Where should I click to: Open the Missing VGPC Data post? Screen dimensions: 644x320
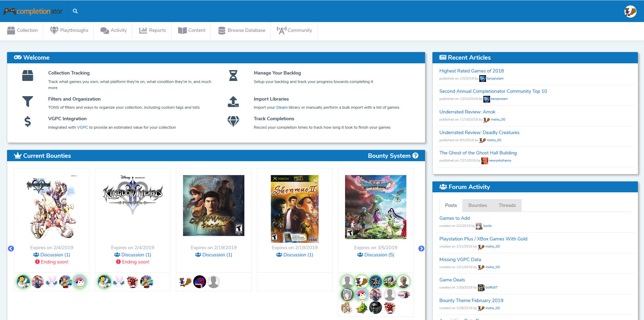460,260
